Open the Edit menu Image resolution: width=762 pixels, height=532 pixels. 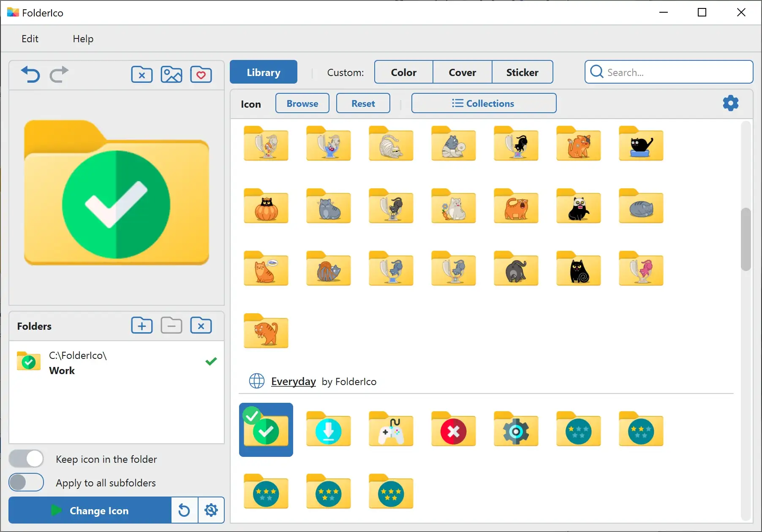30,39
